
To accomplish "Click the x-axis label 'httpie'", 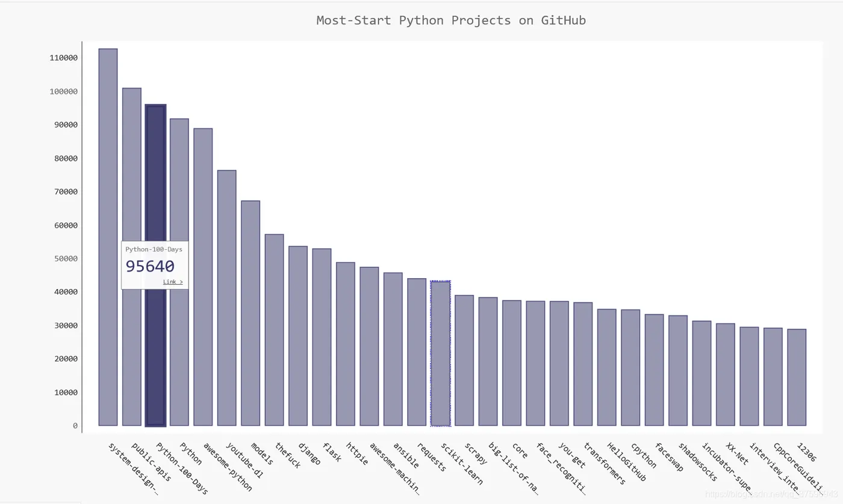I will pos(357,453).
